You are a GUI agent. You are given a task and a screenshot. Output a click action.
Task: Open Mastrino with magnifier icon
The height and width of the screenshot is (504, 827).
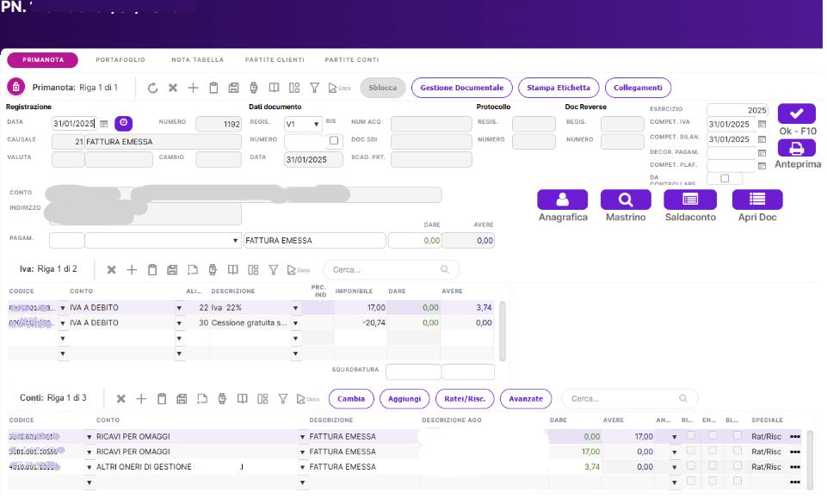pos(626,200)
